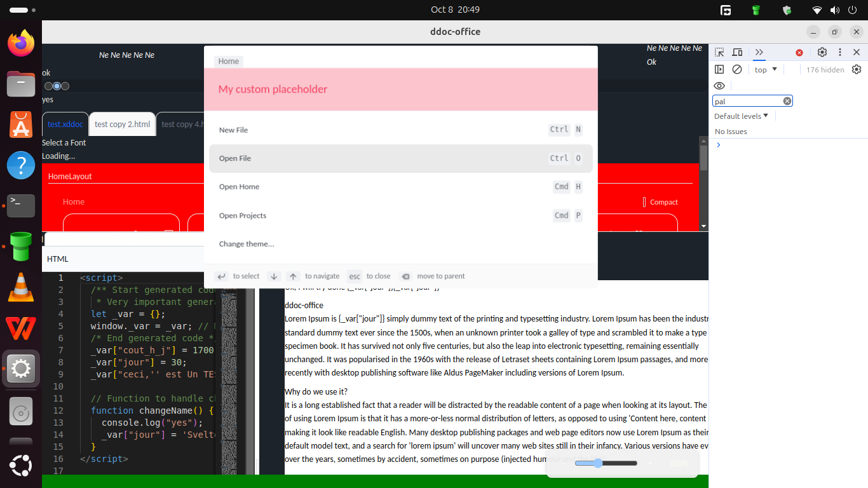Toggle the device emulation toolbar in DevTools

pos(737,52)
